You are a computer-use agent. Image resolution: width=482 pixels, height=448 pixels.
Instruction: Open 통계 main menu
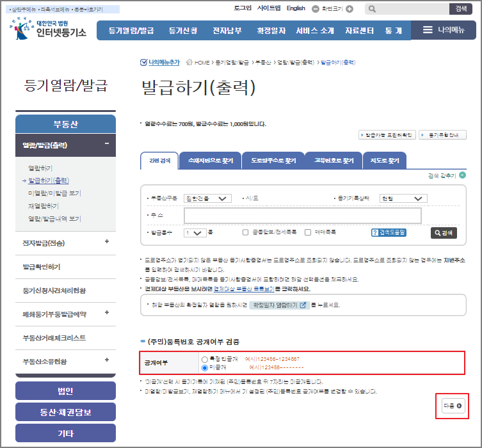click(x=394, y=31)
